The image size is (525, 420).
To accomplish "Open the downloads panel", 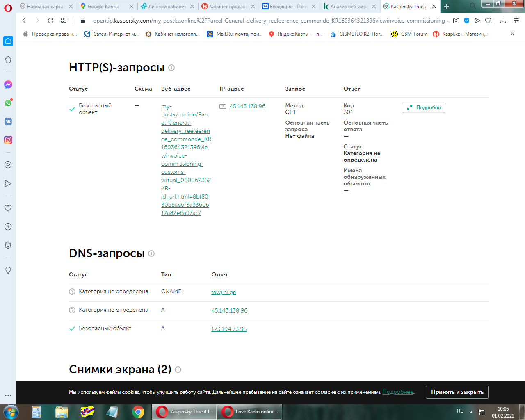I will (x=503, y=21).
